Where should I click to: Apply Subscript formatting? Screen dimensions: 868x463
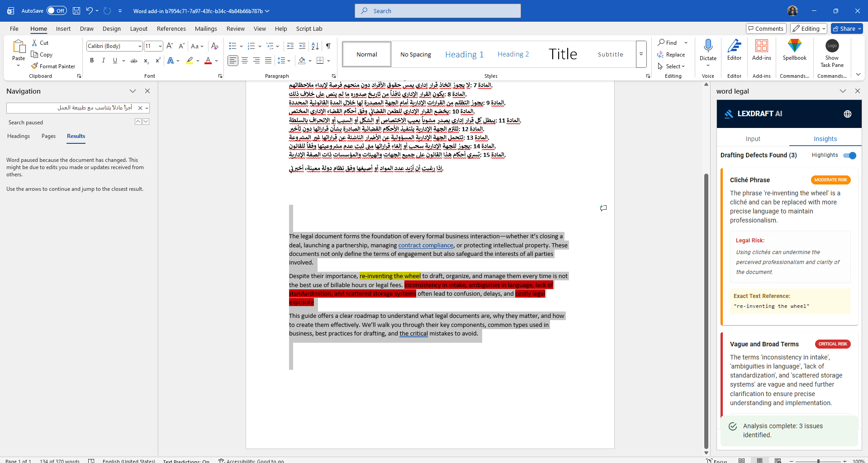[146, 61]
